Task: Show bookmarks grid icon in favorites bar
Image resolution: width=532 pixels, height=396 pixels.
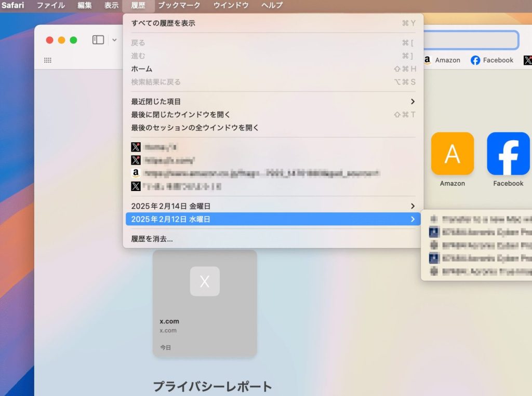Action: [48, 60]
